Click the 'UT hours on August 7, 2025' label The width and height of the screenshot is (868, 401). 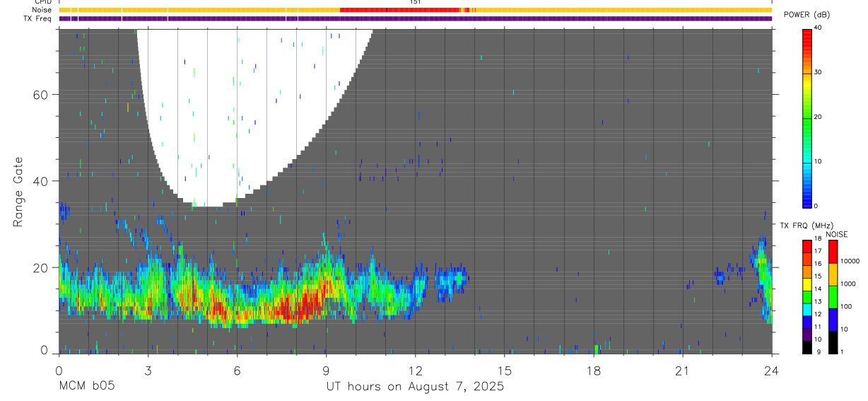(x=415, y=387)
